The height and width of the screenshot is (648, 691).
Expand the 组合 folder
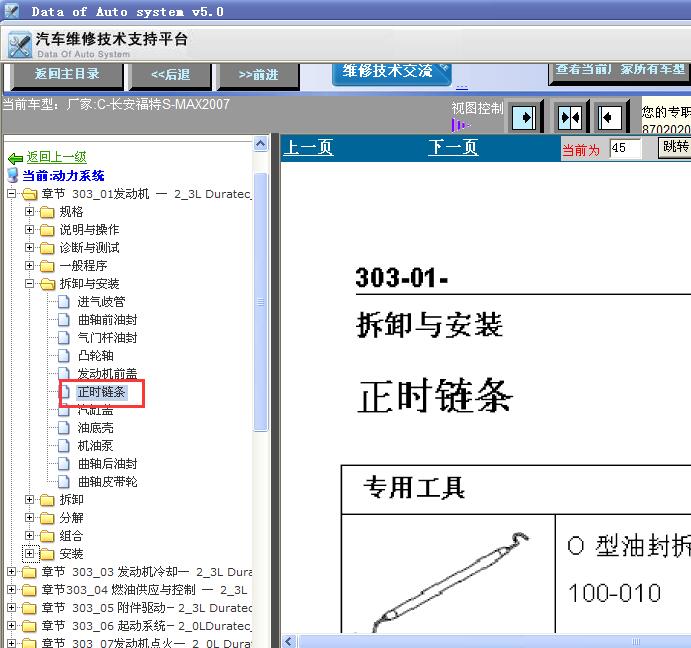tap(30, 536)
